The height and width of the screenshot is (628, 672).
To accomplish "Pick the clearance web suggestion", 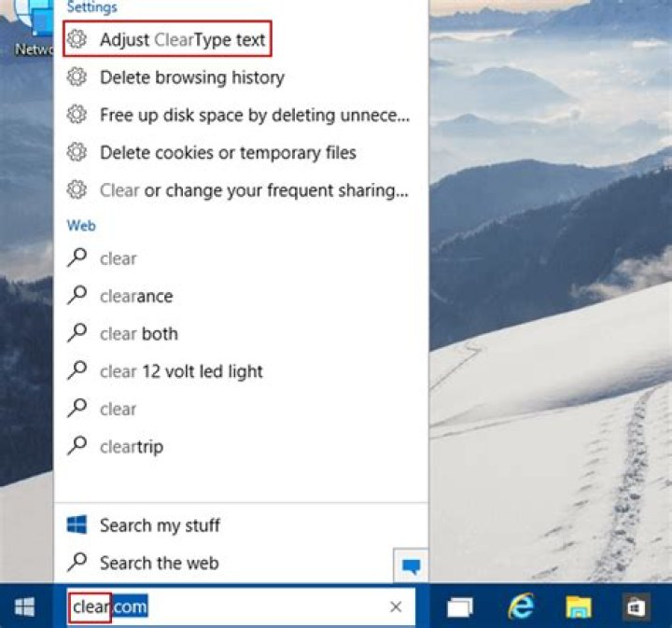I will 241,296.
